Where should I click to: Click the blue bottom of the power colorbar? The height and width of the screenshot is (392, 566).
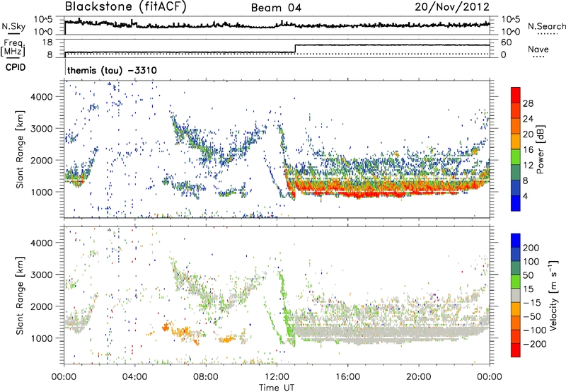pyautogui.click(x=516, y=203)
